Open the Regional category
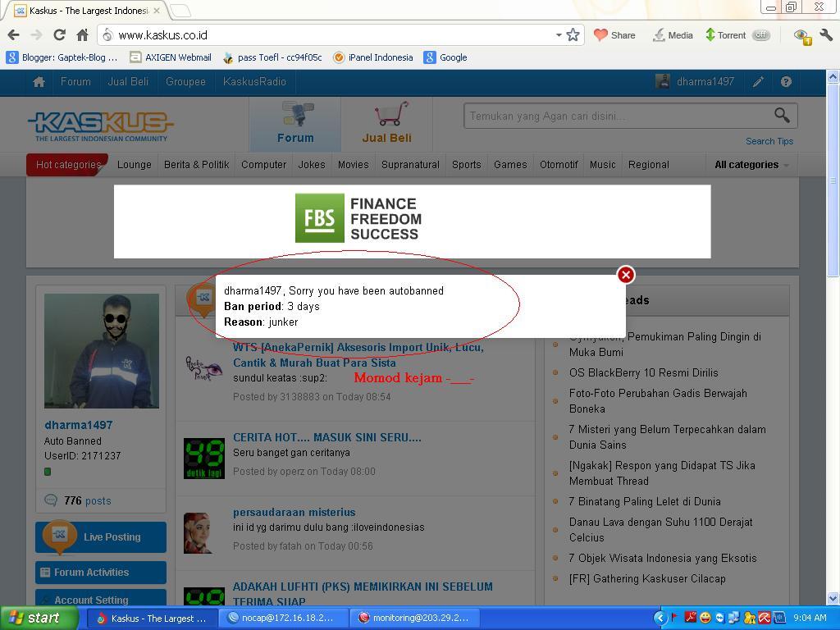840x630 pixels. coord(649,164)
